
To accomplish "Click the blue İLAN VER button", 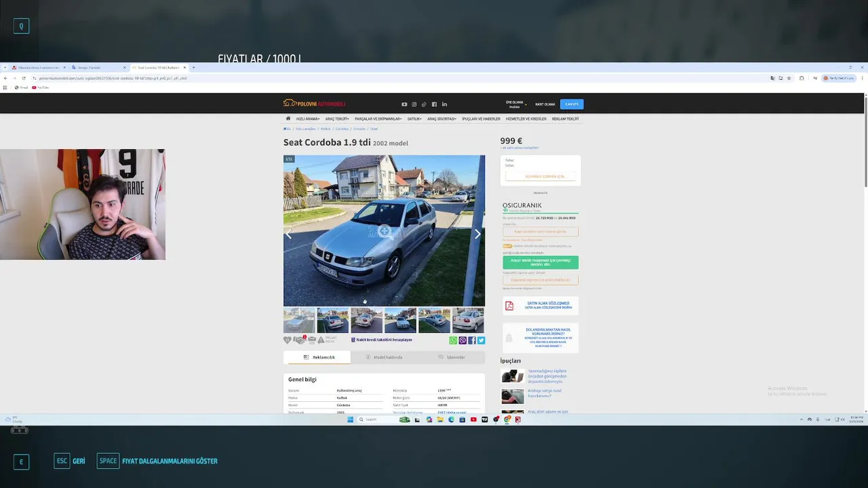I will (572, 104).
